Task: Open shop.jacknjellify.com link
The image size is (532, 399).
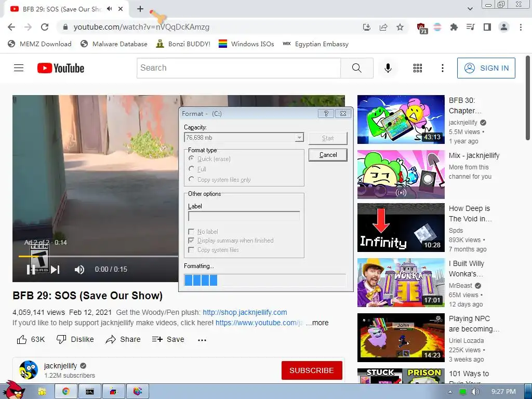Action: pyautogui.click(x=245, y=312)
